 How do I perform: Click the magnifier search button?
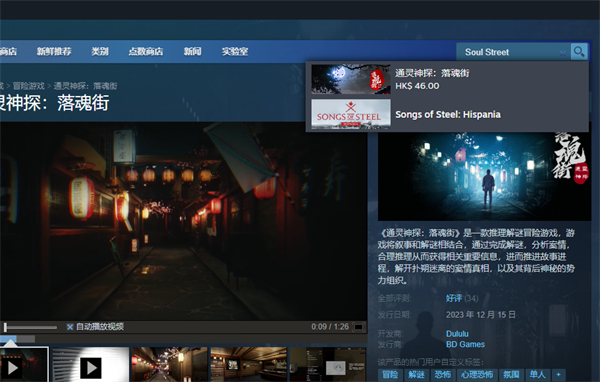point(579,51)
